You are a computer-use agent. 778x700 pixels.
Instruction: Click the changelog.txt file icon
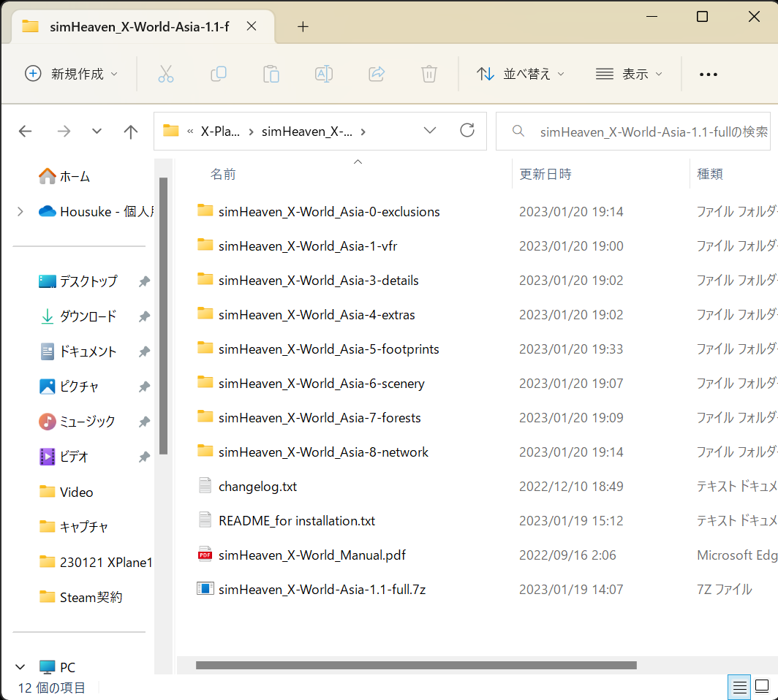[205, 486]
